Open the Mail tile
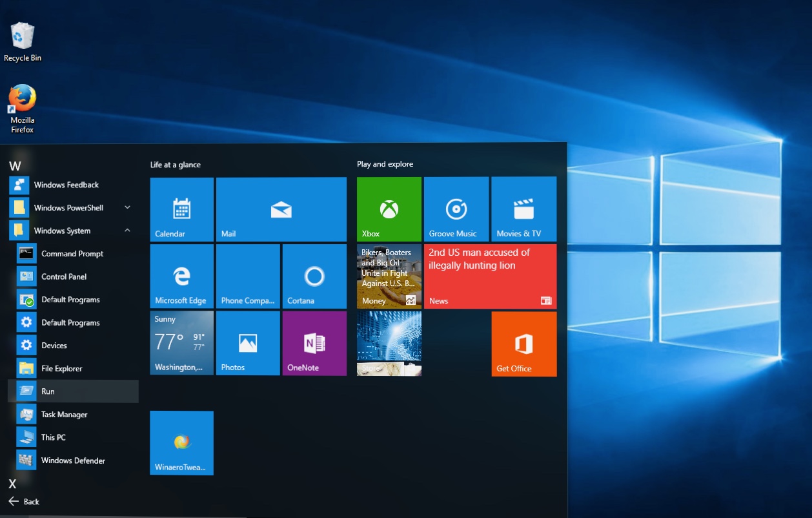Viewport: 812px width, 518px height. pyautogui.click(x=281, y=209)
